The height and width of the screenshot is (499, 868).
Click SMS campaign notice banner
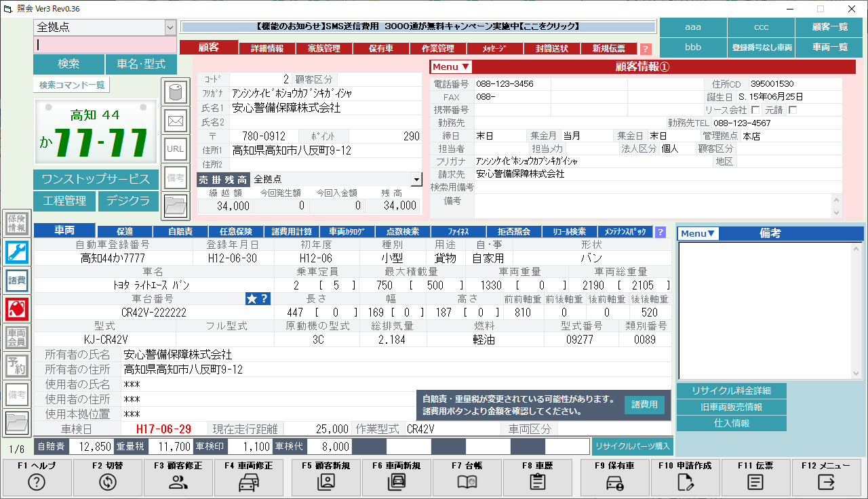(x=418, y=27)
